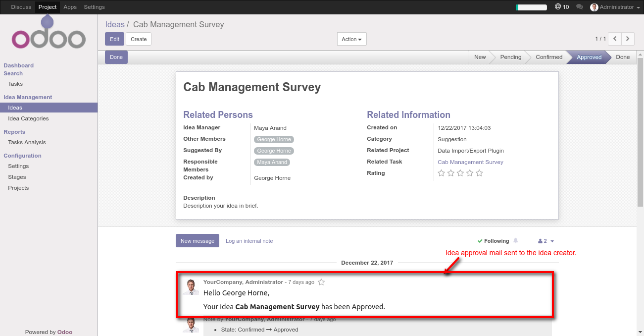Select the Confirmed stage in status bar
The width and height of the screenshot is (644, 336).
(549, 57)
